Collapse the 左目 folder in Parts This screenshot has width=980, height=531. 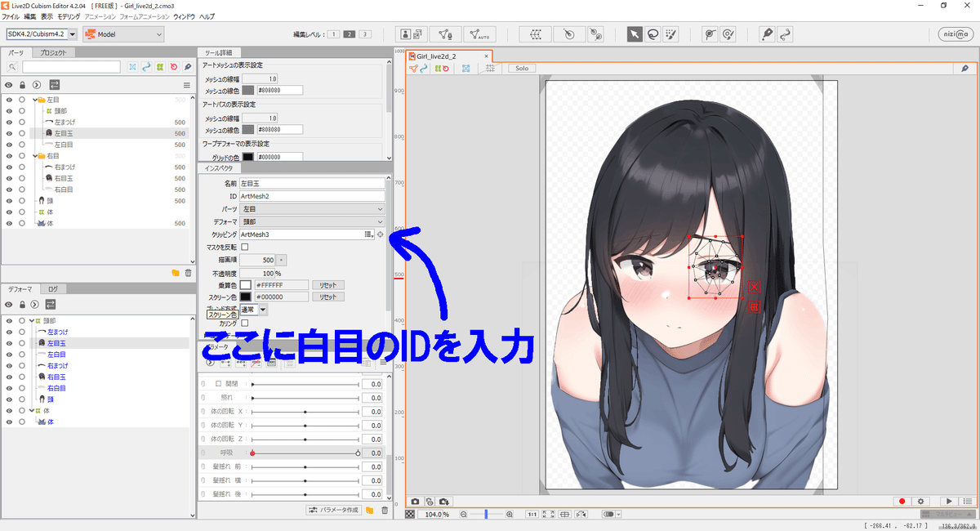[34, 100]
